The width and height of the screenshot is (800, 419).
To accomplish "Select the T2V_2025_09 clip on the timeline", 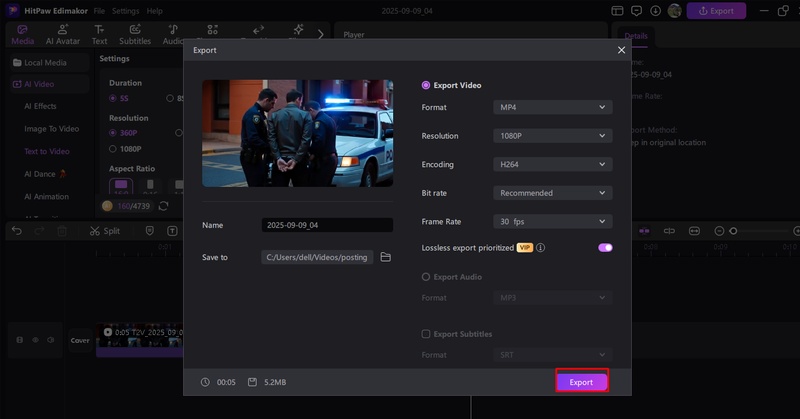I will click(x=139, y=340).
